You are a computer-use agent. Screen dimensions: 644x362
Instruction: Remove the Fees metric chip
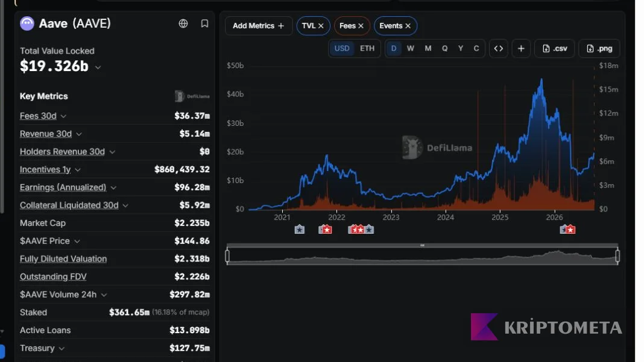361,26
